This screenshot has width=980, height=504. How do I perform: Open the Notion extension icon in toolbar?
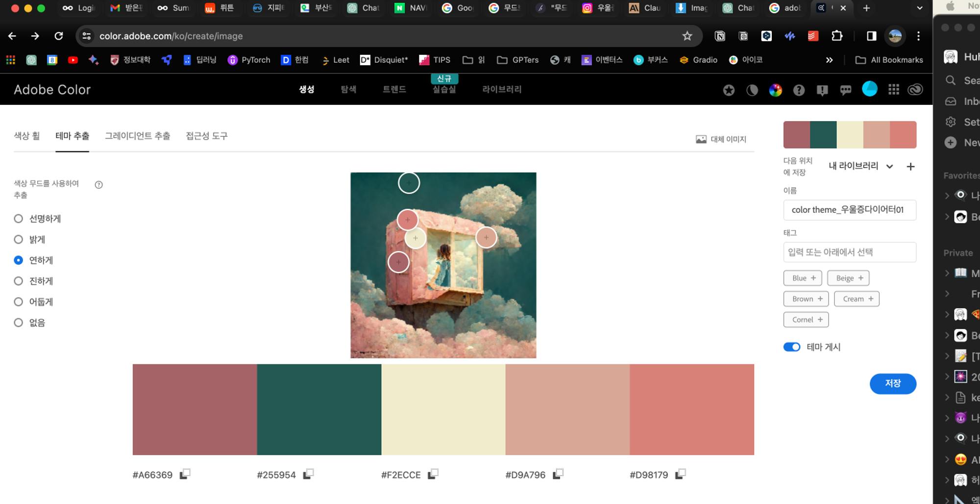click(720, 36)
